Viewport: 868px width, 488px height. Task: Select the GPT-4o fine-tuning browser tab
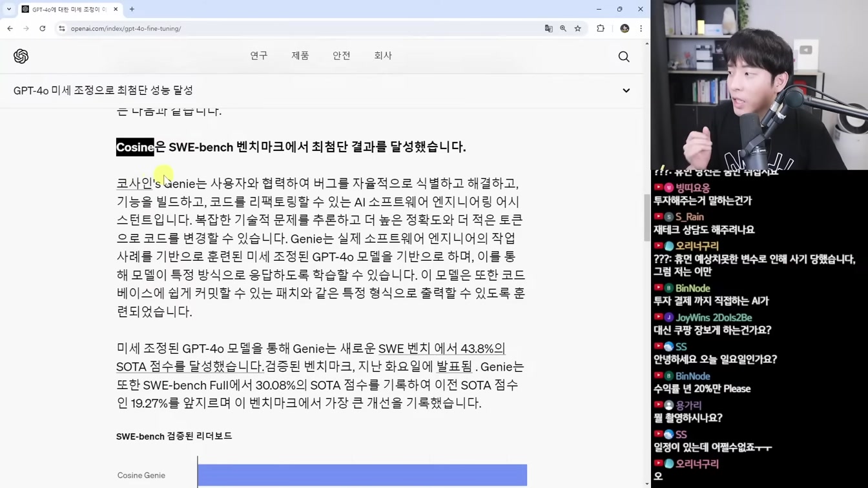point(69,9)
